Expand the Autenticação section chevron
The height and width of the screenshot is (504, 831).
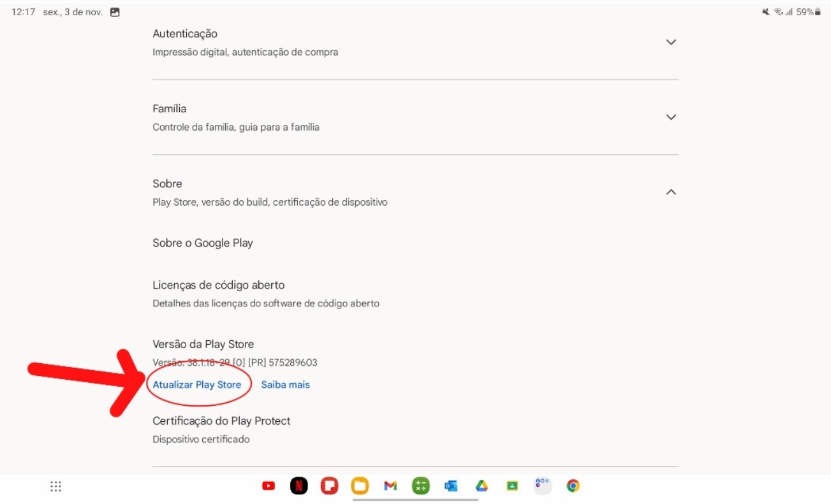click(x=671, y=42)
